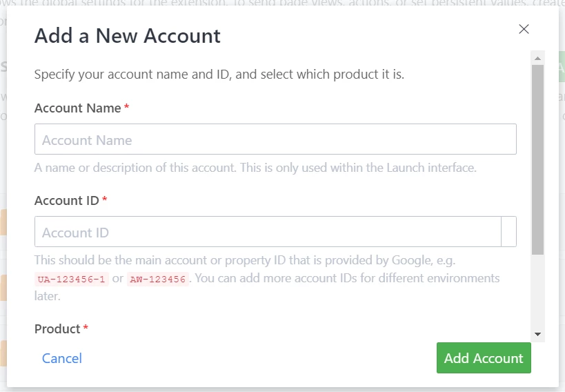Open data element selector beside Account ID
Image resolution: width=565 pixels, height=392 pixels.
click(508, 232)
